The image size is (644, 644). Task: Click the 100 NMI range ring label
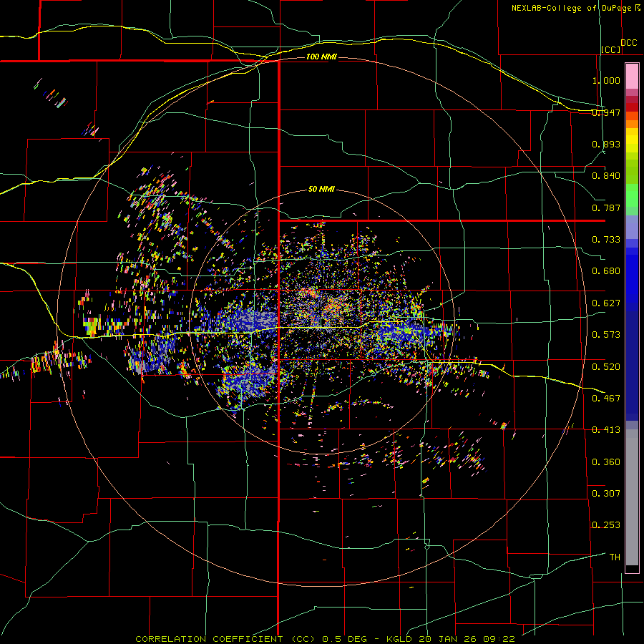click(x=321, y=57)
